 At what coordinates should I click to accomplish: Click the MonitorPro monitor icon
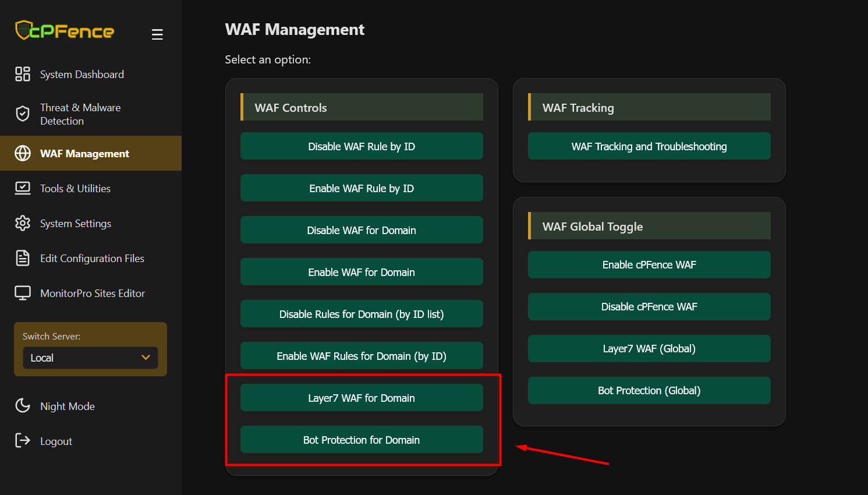click(x=23, y=293)
